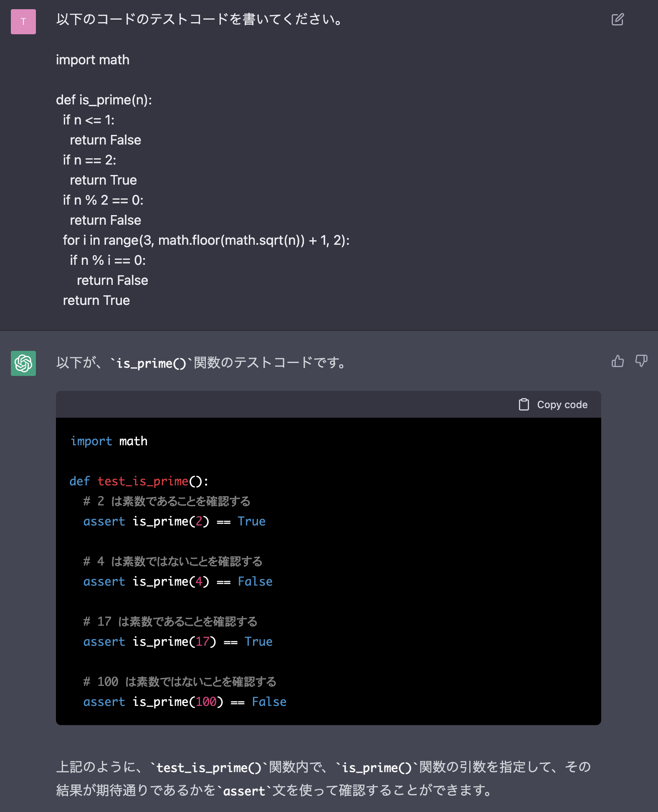The height and width of the screenshot is (812, 658).
Task: Click the thumbs up icon on the response
Action: (618, 362)
